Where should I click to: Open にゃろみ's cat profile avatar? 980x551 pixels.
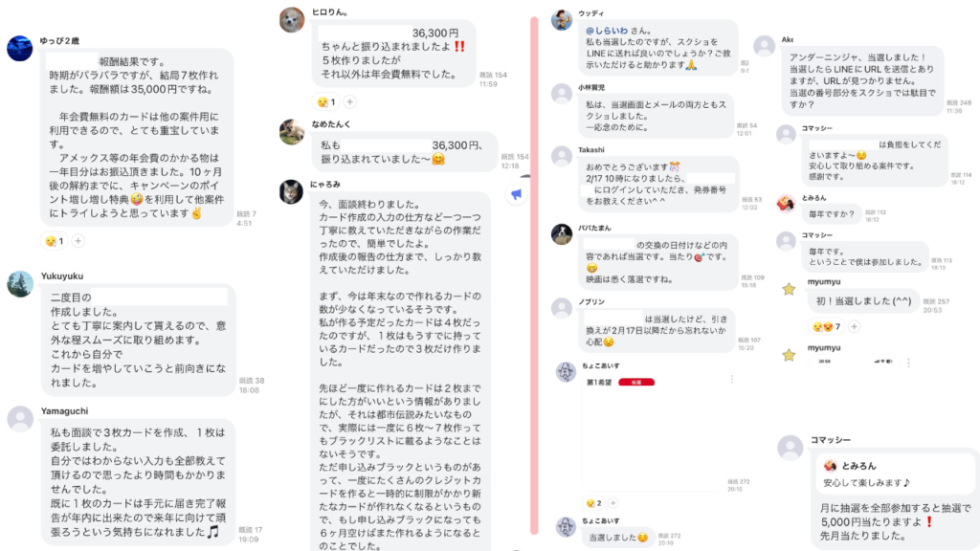tap(291, 191)
